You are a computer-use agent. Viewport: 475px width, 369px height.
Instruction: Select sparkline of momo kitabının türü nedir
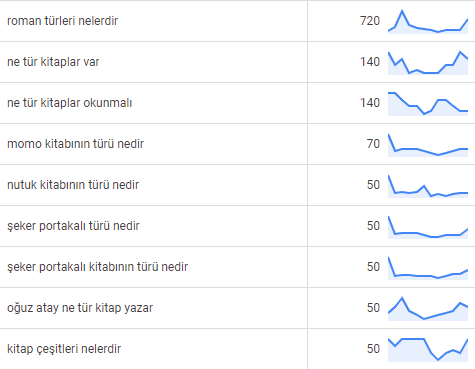coord(428,145)
